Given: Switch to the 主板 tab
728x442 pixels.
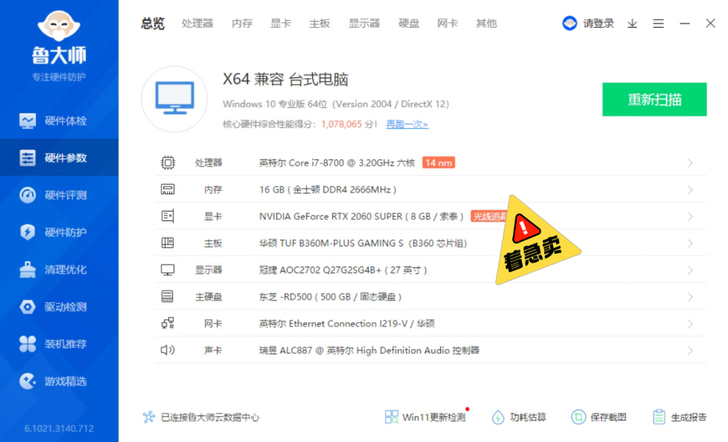Looking at the screenshot, I should pyautogui.click(x=319, y=23).
